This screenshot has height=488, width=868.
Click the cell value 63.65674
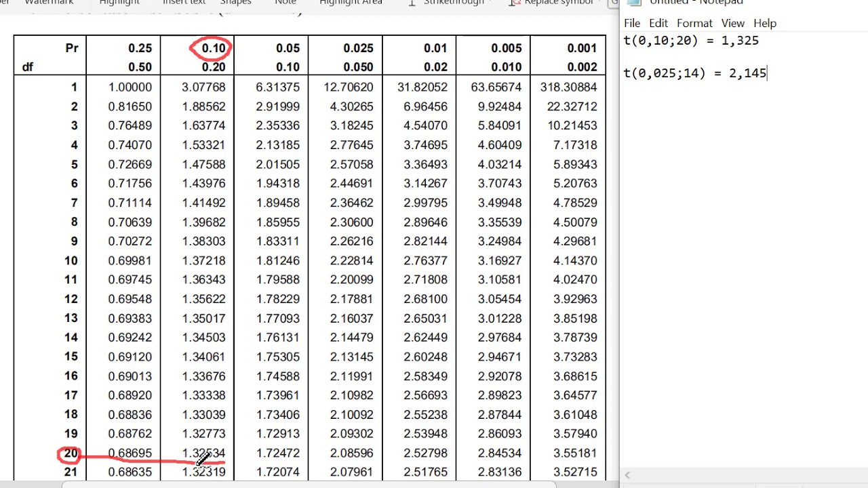(x=496, y=87)
